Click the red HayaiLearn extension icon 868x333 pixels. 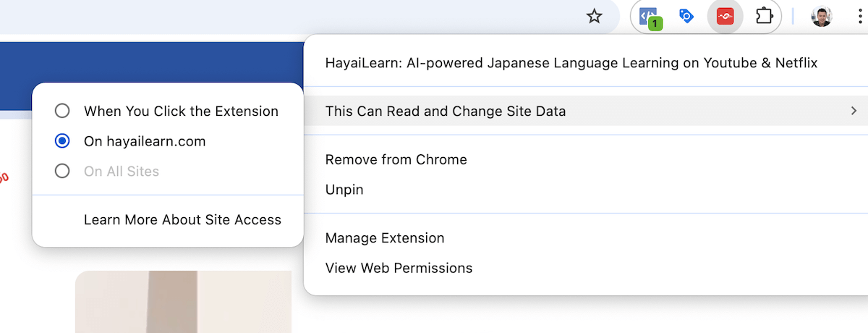pos(725,16)
